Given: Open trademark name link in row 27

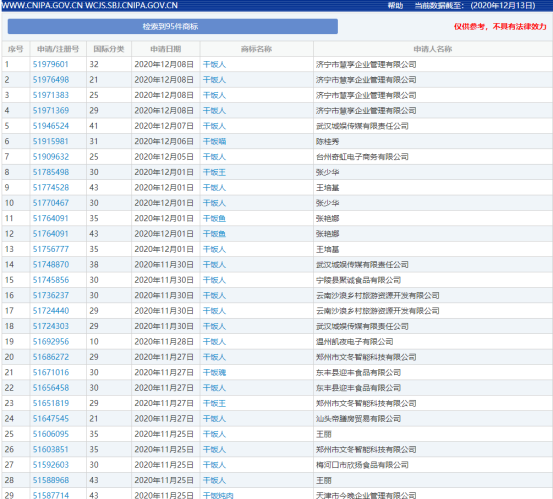Looking at the screenshot, I should (214, 465).
